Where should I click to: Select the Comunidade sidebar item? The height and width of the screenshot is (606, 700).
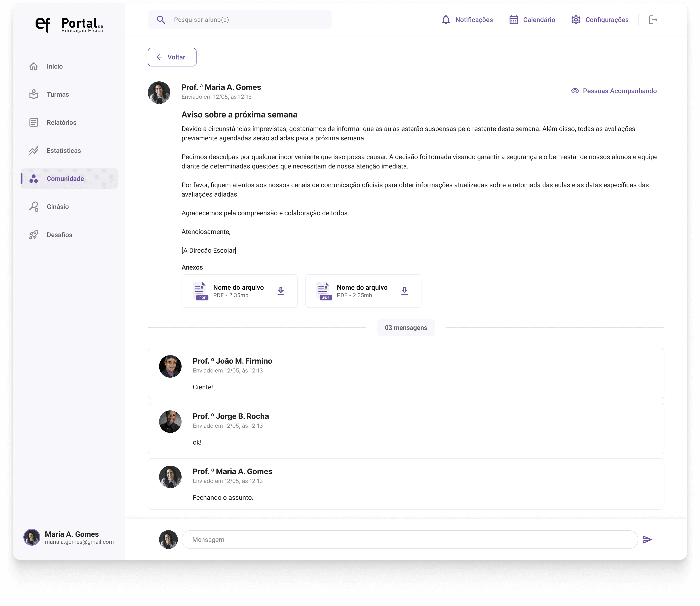(x=69, y=179)
